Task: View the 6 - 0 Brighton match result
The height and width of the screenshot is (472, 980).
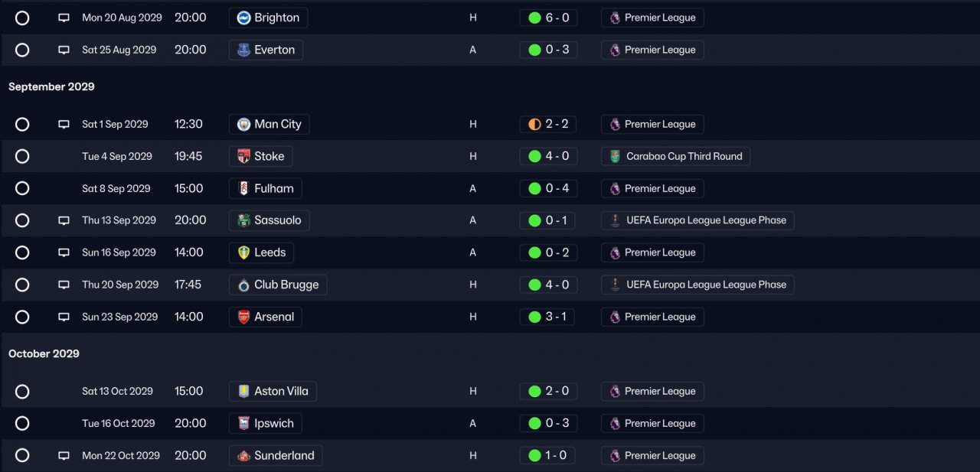Action: tap(549, 18)
